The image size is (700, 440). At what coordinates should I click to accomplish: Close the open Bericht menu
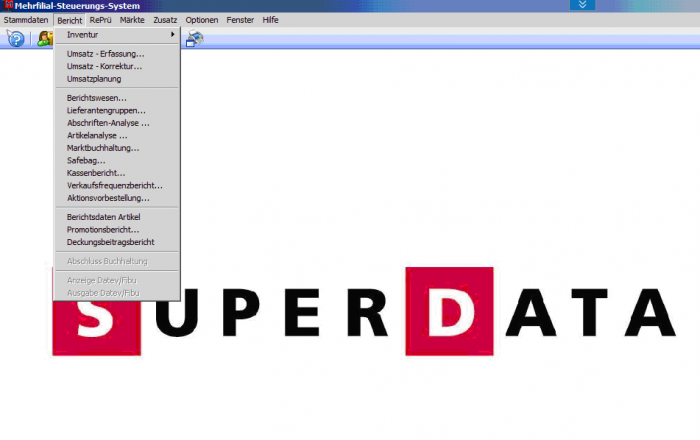[x=69, y=20]
